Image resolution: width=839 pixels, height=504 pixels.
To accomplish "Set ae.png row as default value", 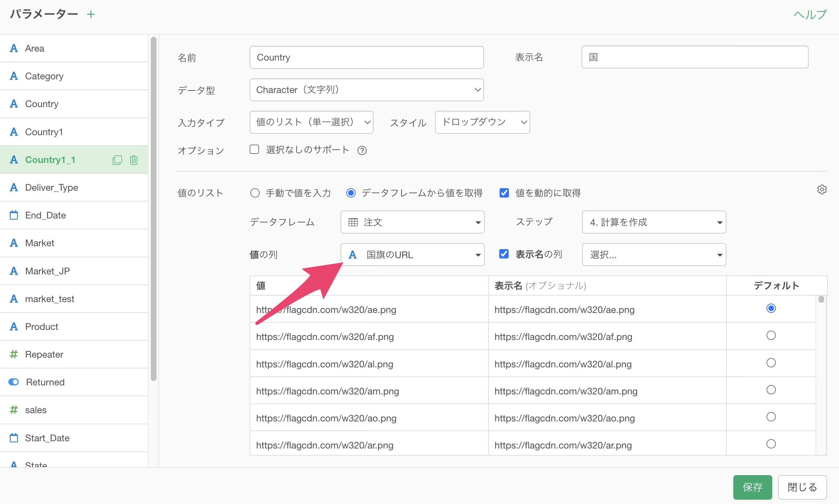I will coord(771,309).
